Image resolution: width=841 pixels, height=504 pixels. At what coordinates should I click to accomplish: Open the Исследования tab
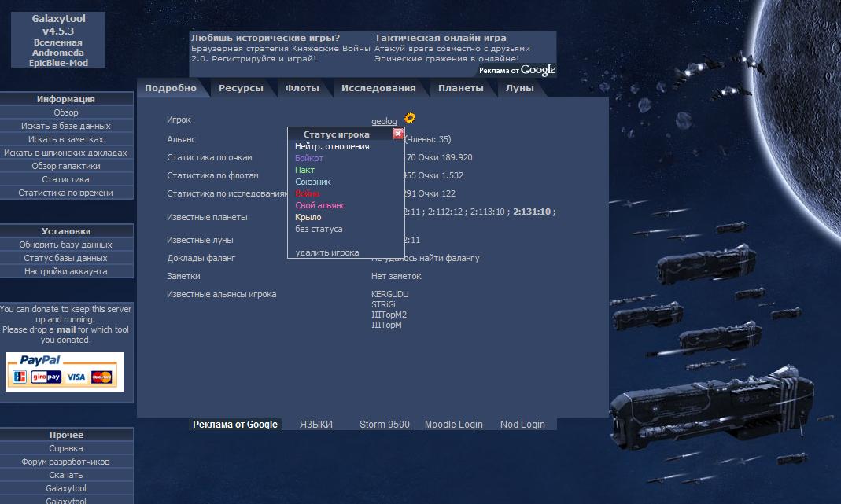pyautogui.click(x=378, y=89)
